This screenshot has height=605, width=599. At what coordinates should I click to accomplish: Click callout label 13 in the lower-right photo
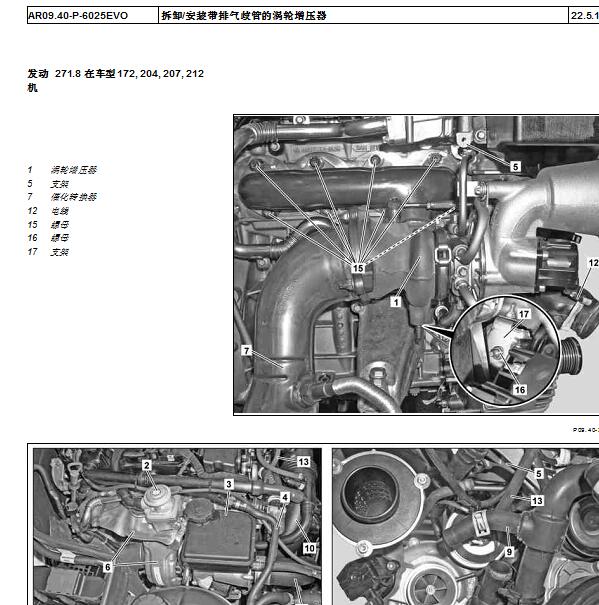tap(537, 500)
